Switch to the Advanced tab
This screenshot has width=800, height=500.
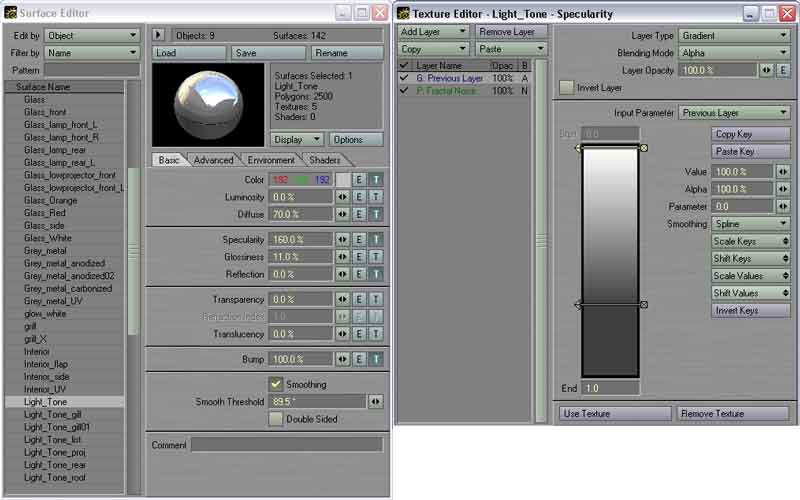pyautogui.click(x=213, y=160)
